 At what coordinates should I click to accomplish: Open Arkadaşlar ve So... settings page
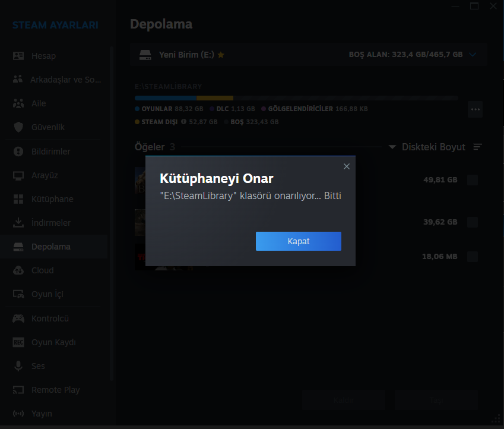click(x=54, y=80)
